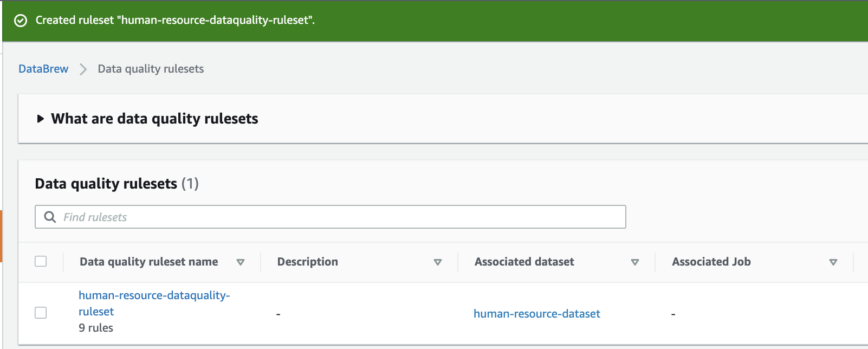The width and height of the screenshot is (868, 349).
Task: Sort by Data quality ruleset name arrow
Action: (x=241, y=262)
